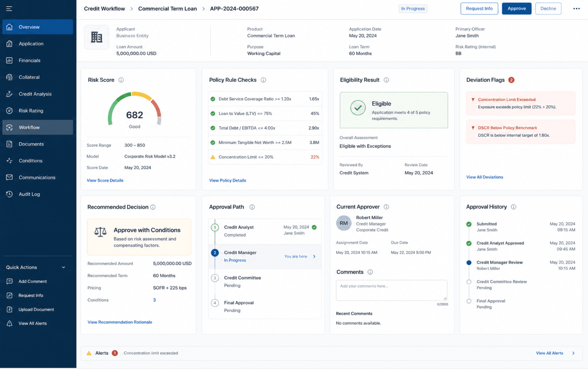Open View All Deviations link

[x=484, y=177]
